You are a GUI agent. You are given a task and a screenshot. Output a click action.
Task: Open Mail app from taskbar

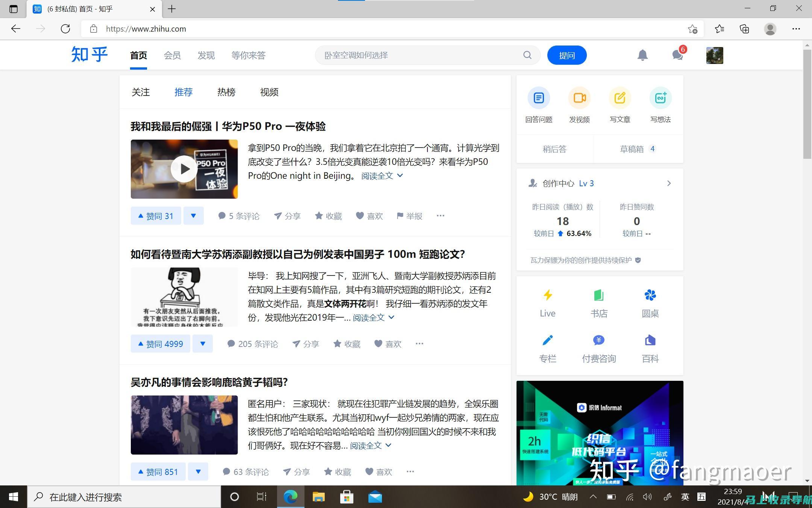375,497
